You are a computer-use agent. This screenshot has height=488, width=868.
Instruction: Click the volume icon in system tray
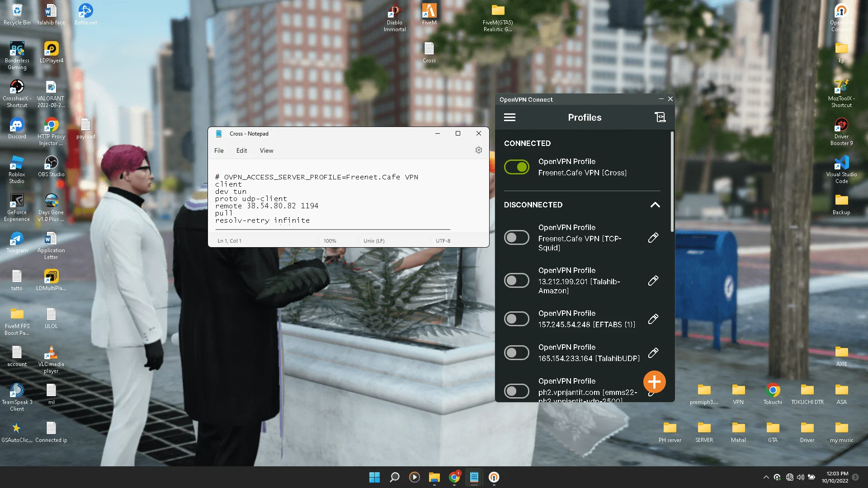point(801,477)
